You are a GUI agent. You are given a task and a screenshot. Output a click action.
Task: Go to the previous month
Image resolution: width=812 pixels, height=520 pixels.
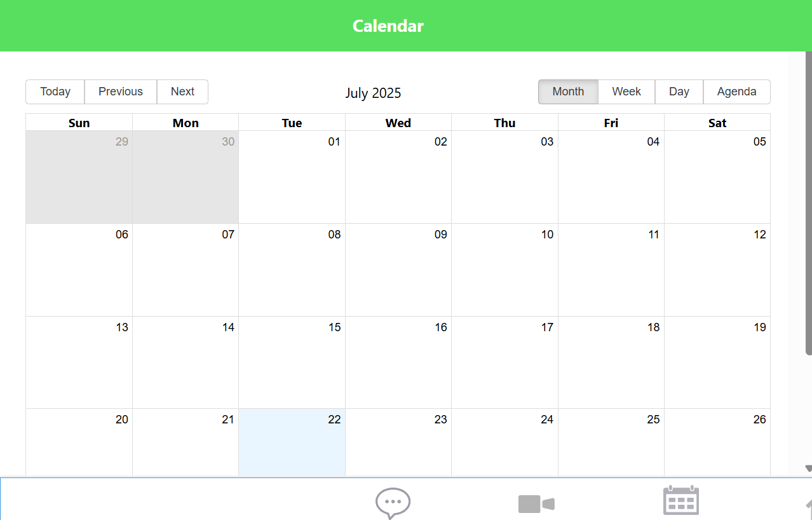point(120,92)
